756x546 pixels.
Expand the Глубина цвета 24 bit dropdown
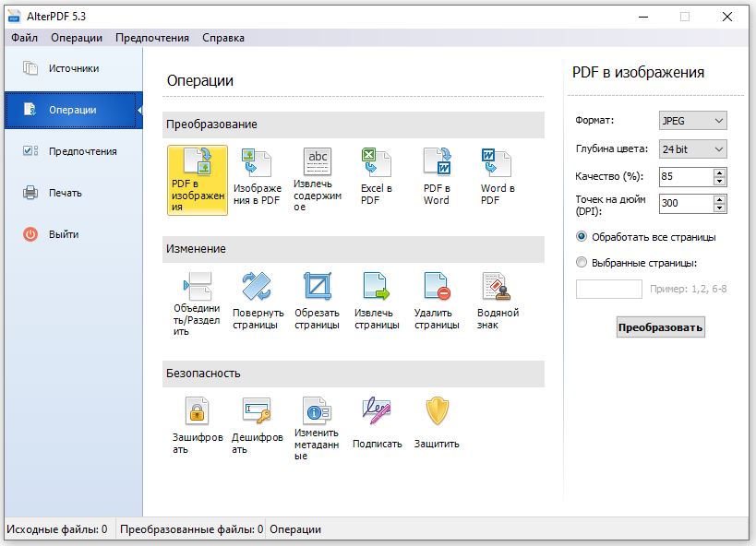click(x=693, y=148)
